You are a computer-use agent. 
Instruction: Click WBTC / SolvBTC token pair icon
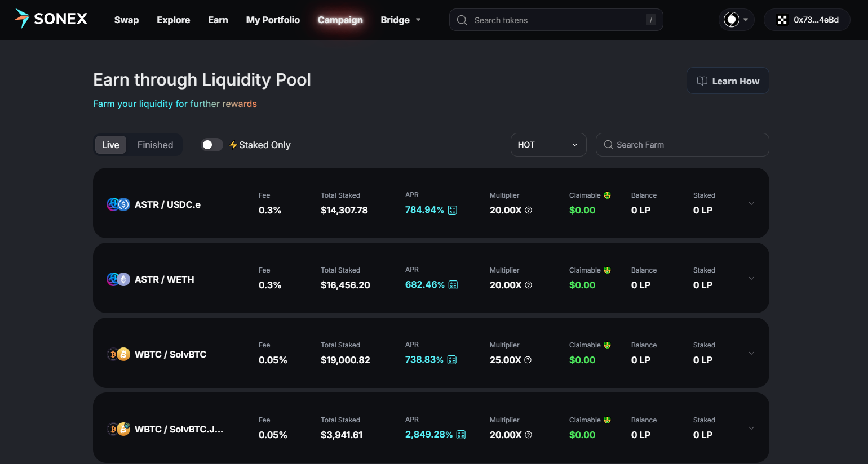[118, 354]
